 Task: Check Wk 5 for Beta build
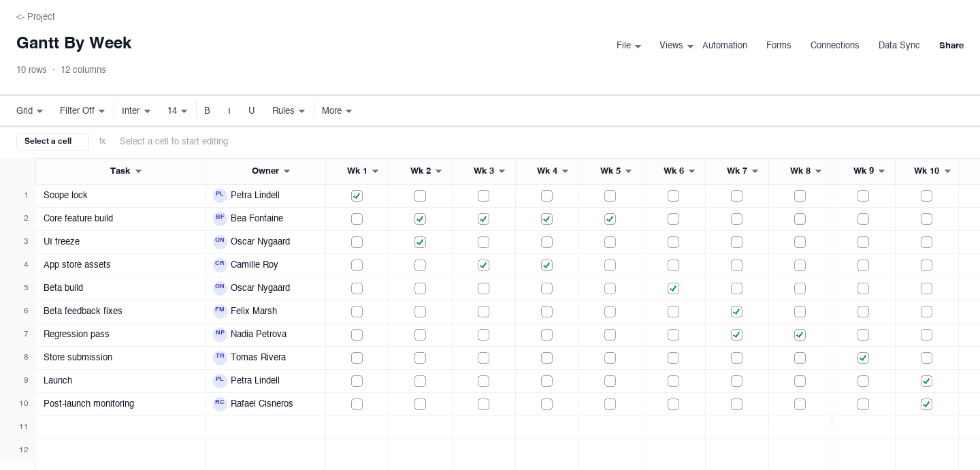[610, 289]
